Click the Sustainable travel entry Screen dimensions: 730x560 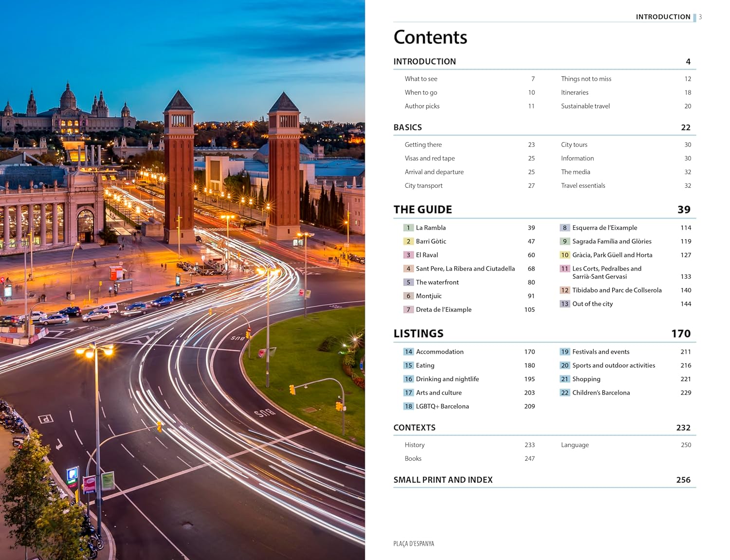tap(585, 106)
